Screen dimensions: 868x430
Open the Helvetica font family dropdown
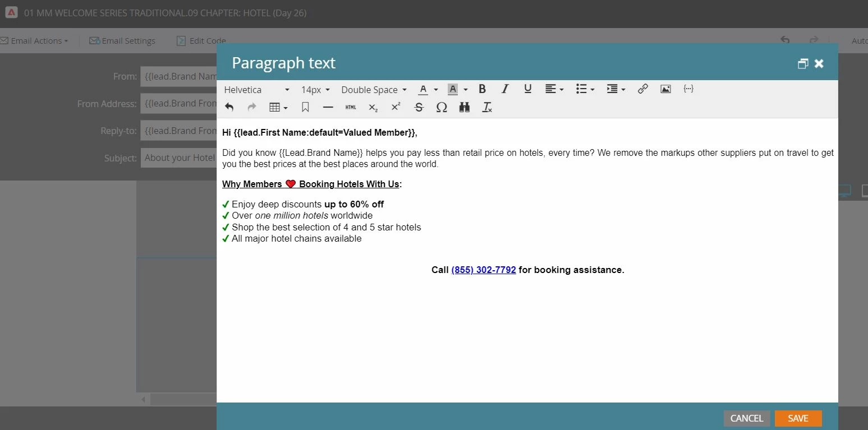click(256, 90)
